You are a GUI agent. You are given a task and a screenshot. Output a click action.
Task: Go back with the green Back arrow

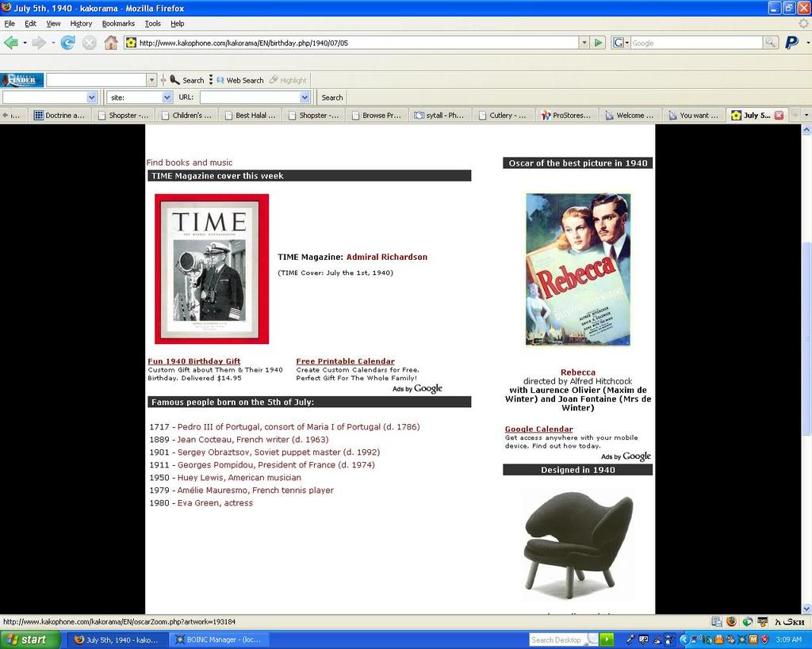(11, 43)
